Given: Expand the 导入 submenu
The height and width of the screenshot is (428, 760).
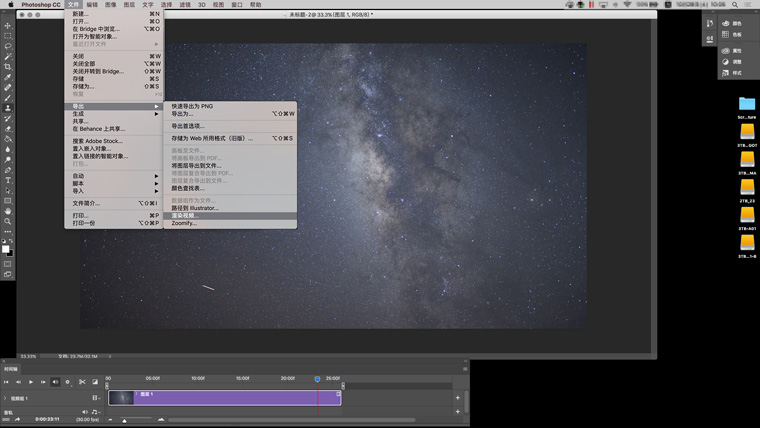Looking at the screenshot, I should pyautogui.click(x=114, y=191).
